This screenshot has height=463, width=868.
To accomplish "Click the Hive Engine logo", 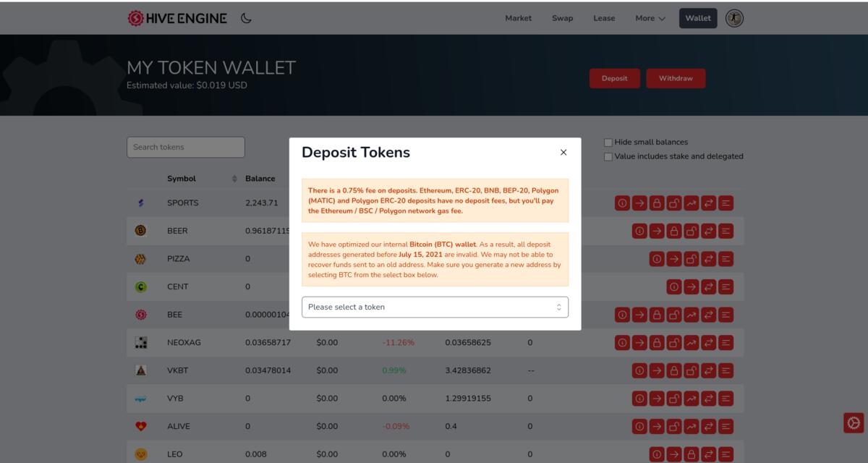I will (x=177, y=18).
